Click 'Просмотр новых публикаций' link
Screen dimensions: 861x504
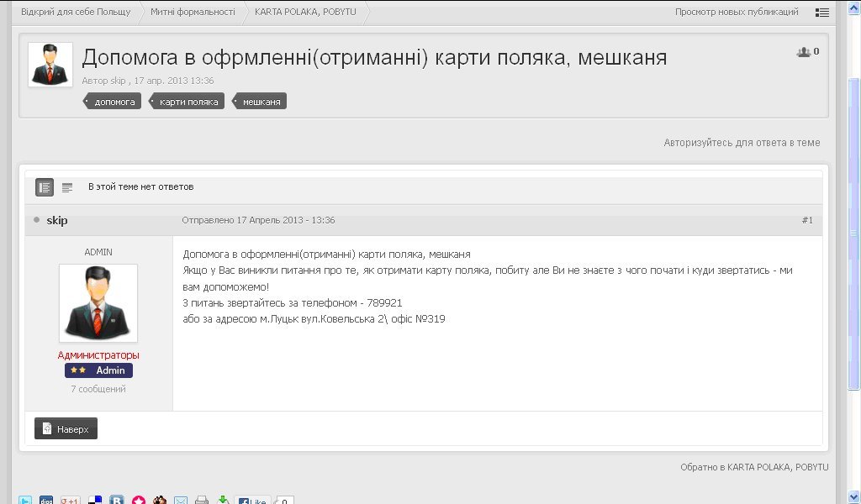737,12
